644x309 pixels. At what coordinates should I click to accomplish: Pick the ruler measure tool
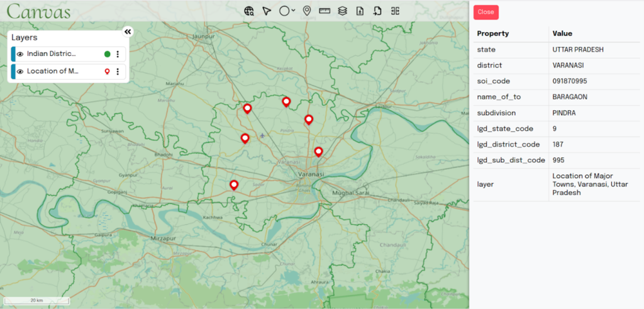[x=325, y=11]
